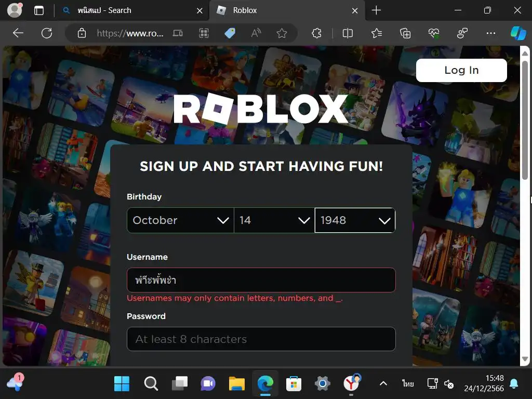Open the Favorites list icon
532x399 pixels.
377,33
